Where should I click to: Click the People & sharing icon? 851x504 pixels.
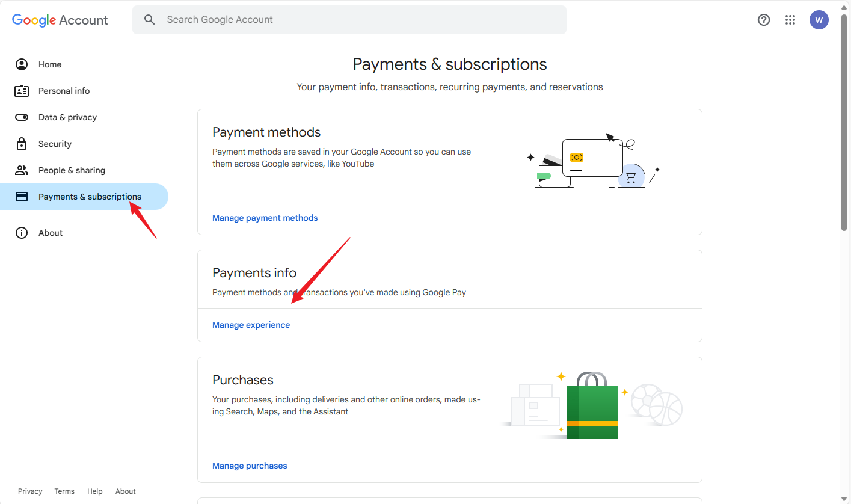click(22, 170)
